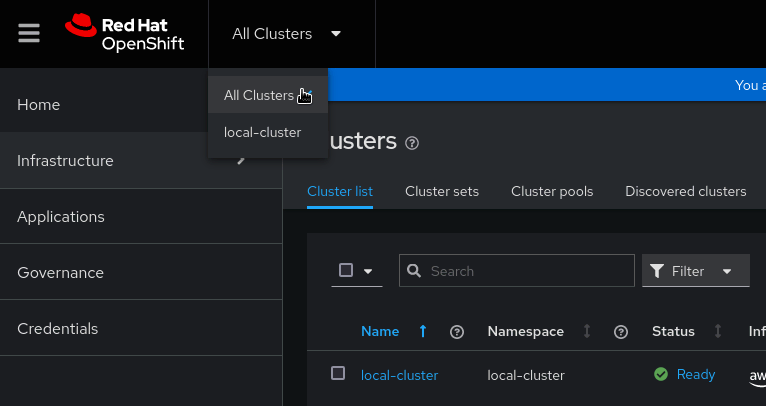Viewport: 766px width, 406px height.
Task: Tick the bulk select all checkbox
Action: (x=346, y=270)
